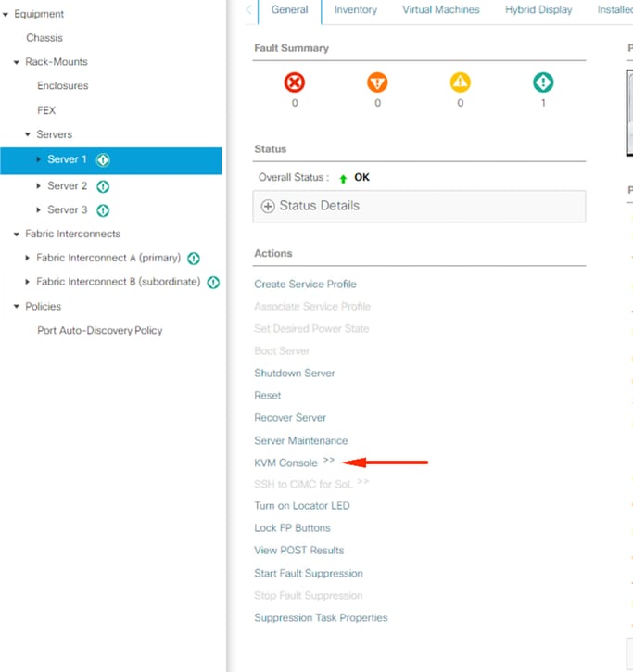
Task: Select Fabric Interconnect B (subordinate) label
Action: [119, 282]
